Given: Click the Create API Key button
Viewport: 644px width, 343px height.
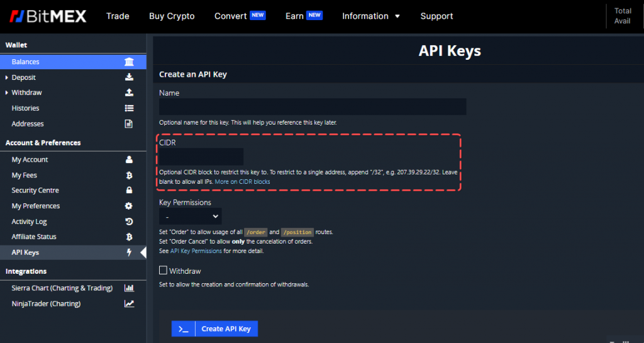Looking at the screenshot, I should click(x=215, y=329).
